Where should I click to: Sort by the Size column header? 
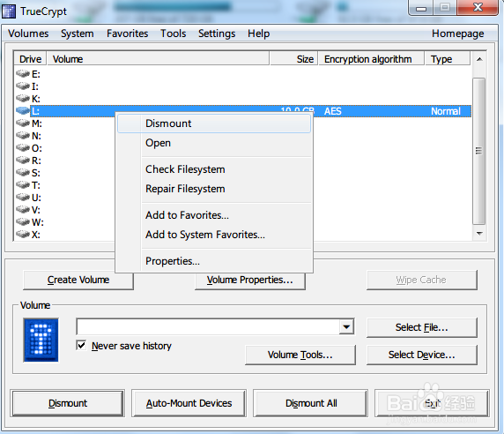[293, 59]
